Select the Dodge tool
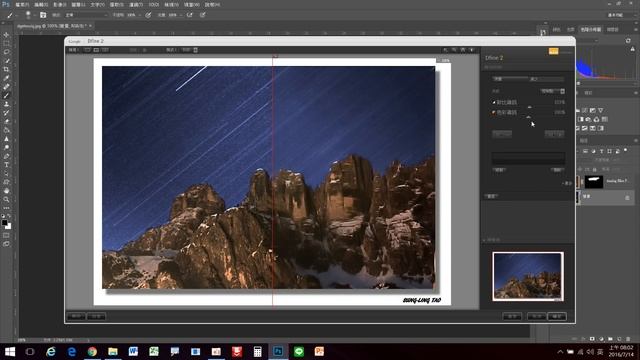The height and width of the screenshot is (360, 640). (6, 147)
